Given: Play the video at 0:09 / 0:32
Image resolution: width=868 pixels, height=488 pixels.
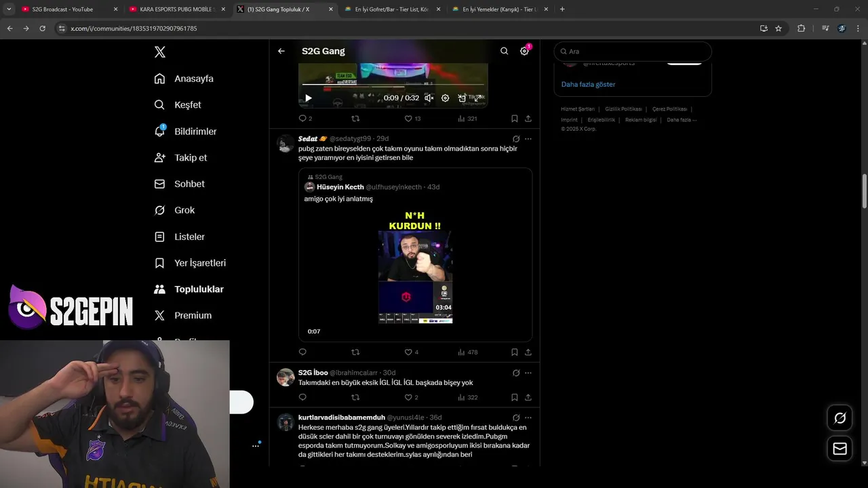Looking at the screenshot, I should [308, 98].
